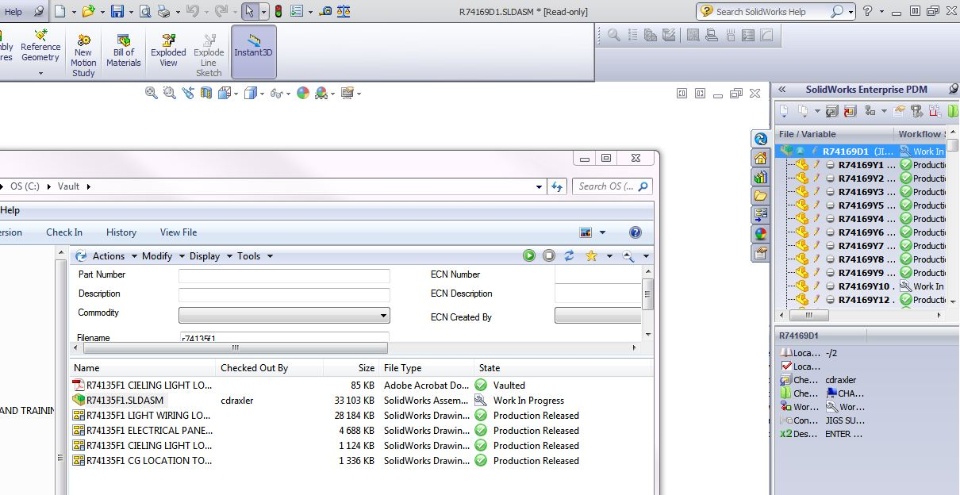Select the R74169D1 root tree row

pos(862,151)
